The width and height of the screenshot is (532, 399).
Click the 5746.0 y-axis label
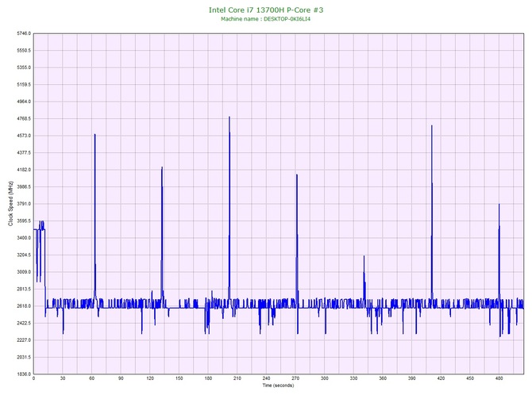tap(24, 33)
